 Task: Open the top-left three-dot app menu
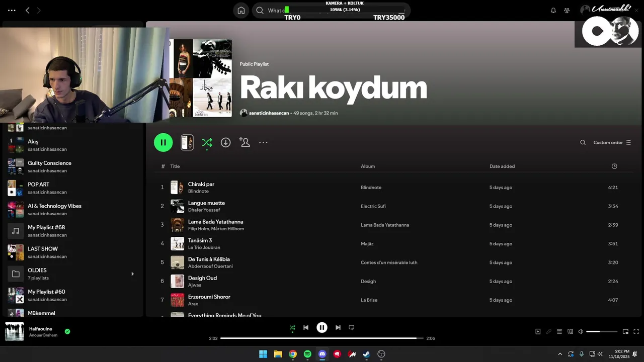[12, 10]
